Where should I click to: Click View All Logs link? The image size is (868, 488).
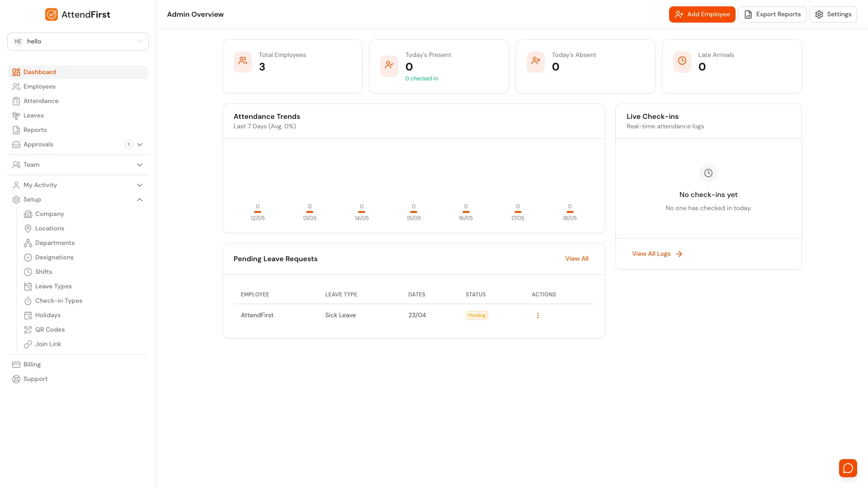(657, 254)
